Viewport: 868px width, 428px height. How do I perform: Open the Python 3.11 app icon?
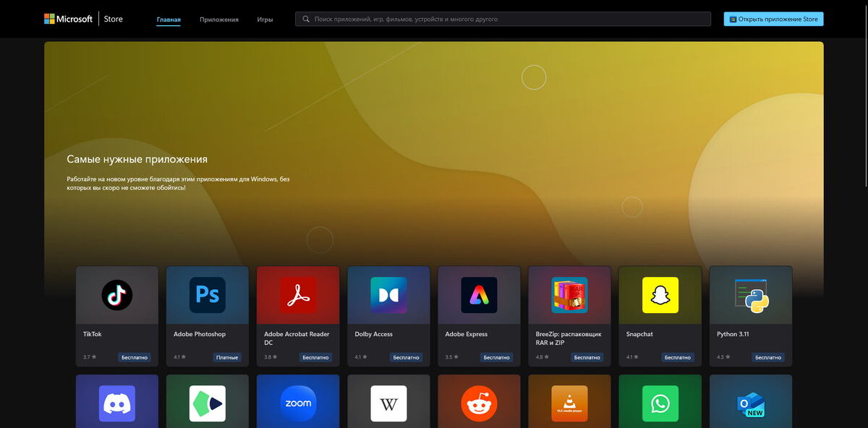[751, 295]
